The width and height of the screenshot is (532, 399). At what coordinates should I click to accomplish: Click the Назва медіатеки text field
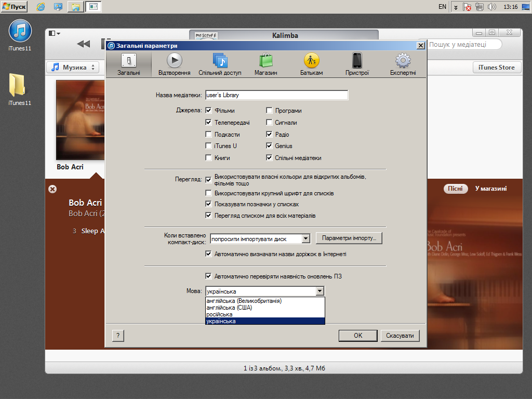276,96
